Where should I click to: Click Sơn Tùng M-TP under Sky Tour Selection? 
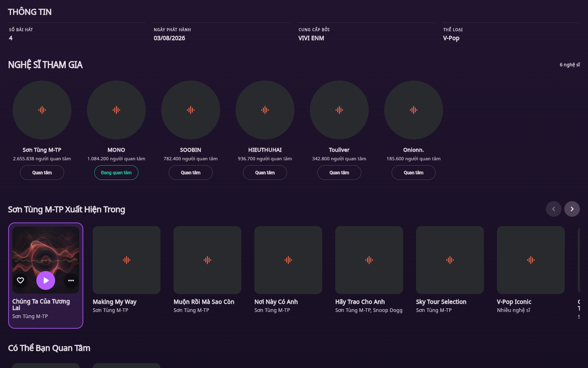coord(434,310)
